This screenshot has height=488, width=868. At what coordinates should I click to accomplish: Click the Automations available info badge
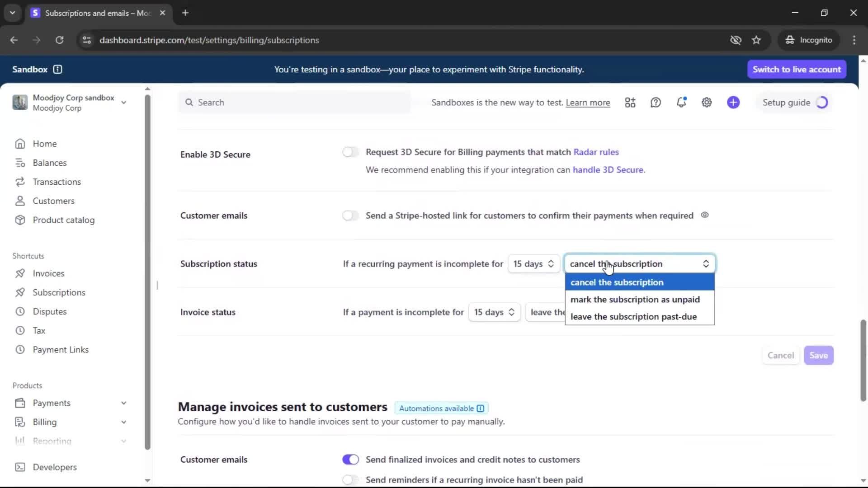[x=441, y=408]
